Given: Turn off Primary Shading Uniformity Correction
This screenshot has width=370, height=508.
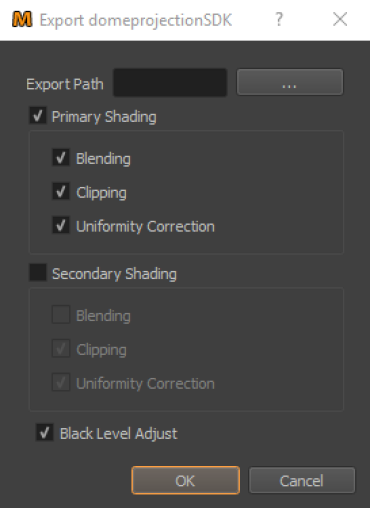Looking at the screenshot, I should pos(61,225).
